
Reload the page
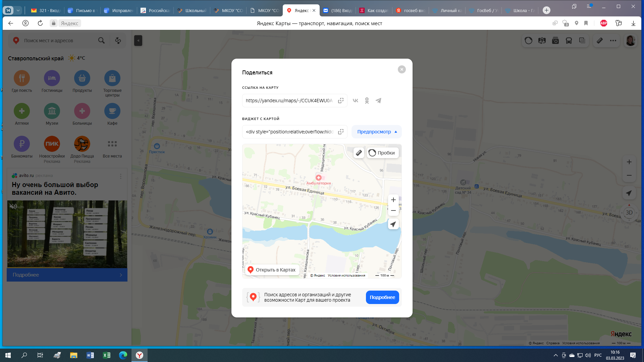(40, 23)
